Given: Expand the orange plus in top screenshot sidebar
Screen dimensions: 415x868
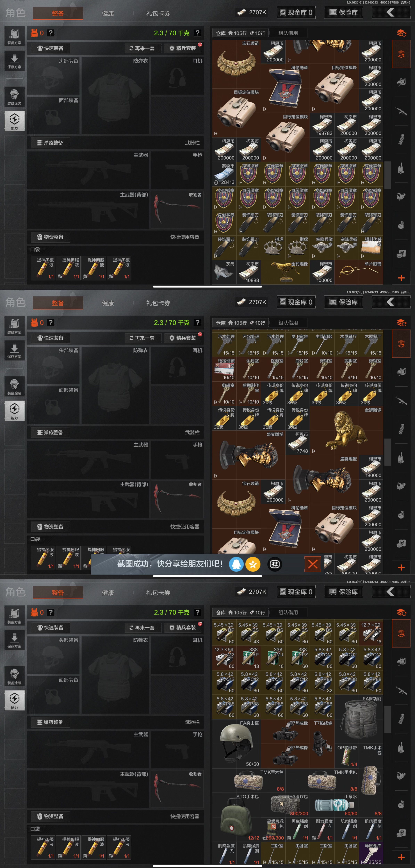Looking at the screenshot, I should 401,278.
